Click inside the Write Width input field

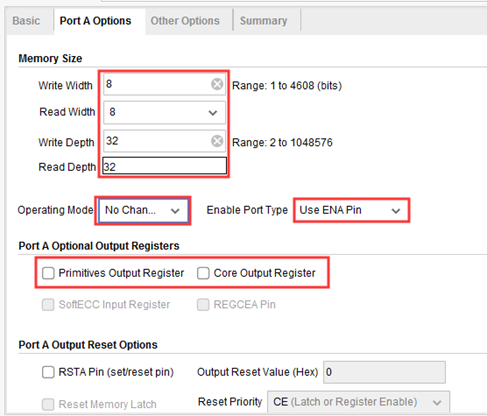click(x=157, y=84)
